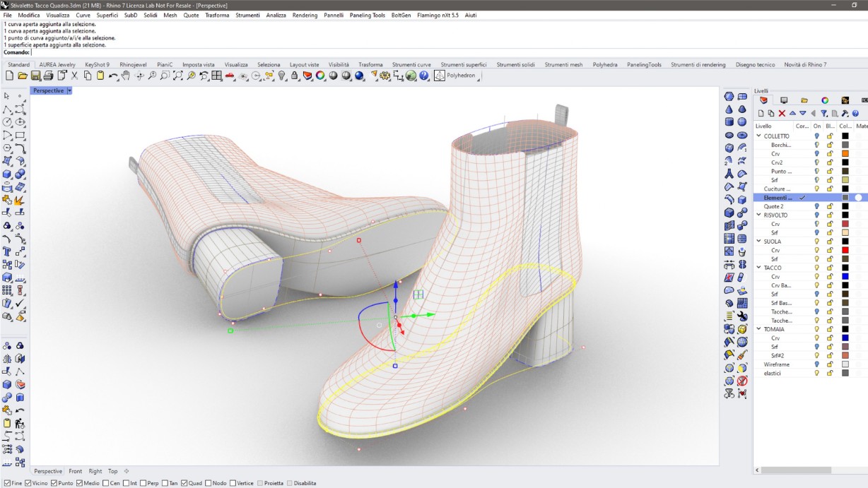Click New layer icon in Livelli panel
The height and width of the screenshot is (488, 868).
pos(761,113)
